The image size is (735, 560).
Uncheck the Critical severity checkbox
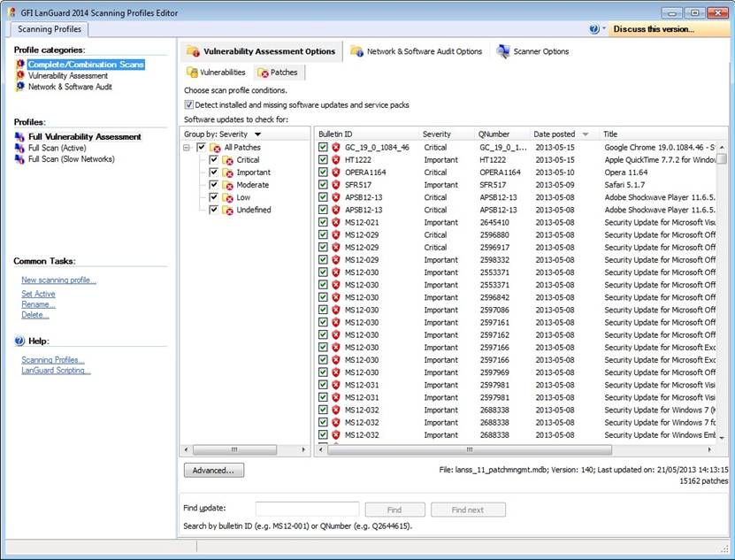coord(213,159)
